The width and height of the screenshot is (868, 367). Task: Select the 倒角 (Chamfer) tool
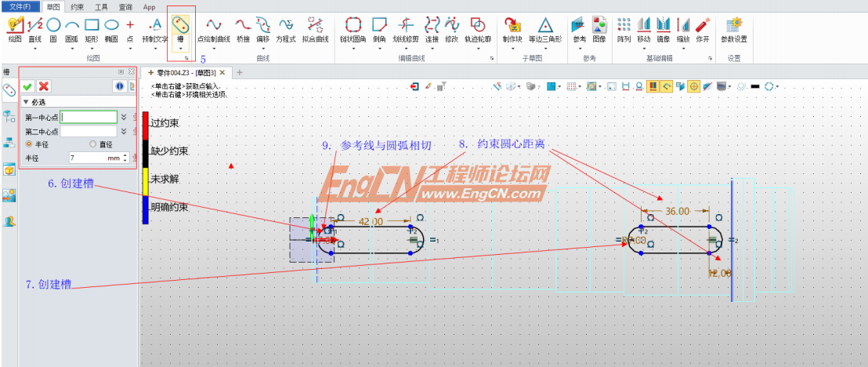379,29
